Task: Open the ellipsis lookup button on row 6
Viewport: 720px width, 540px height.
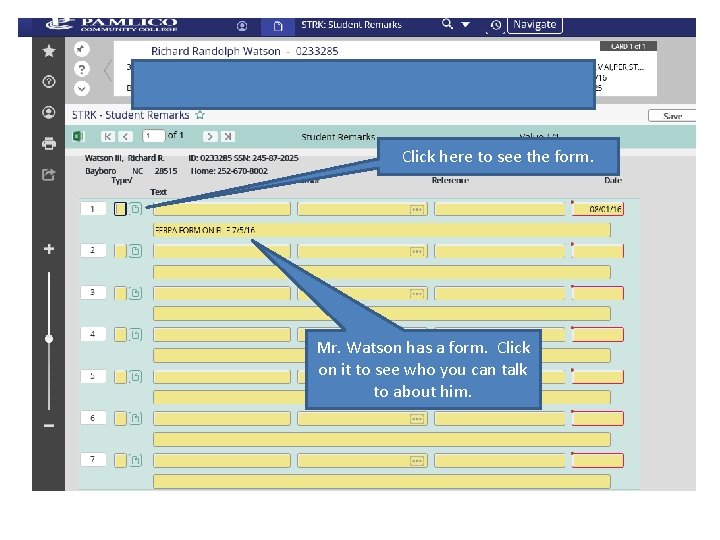Action: pos(416,419)
